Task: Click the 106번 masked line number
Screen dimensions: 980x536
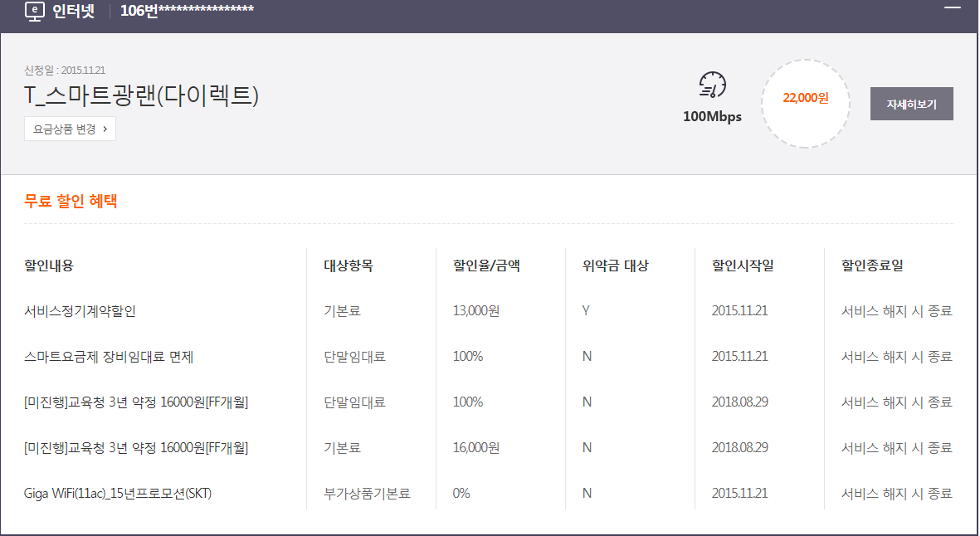Action: click(187, 11)
